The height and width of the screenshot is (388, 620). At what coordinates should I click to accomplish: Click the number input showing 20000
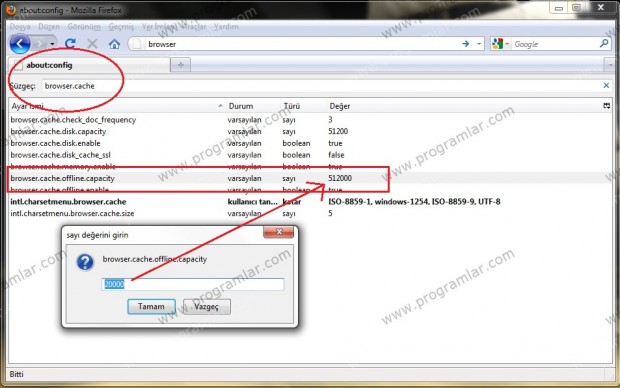193,284
